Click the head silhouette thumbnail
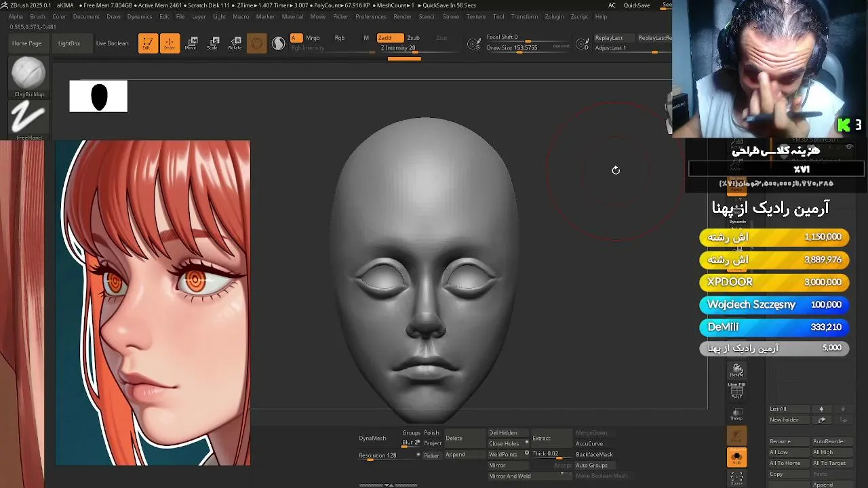 click(98, 96)
